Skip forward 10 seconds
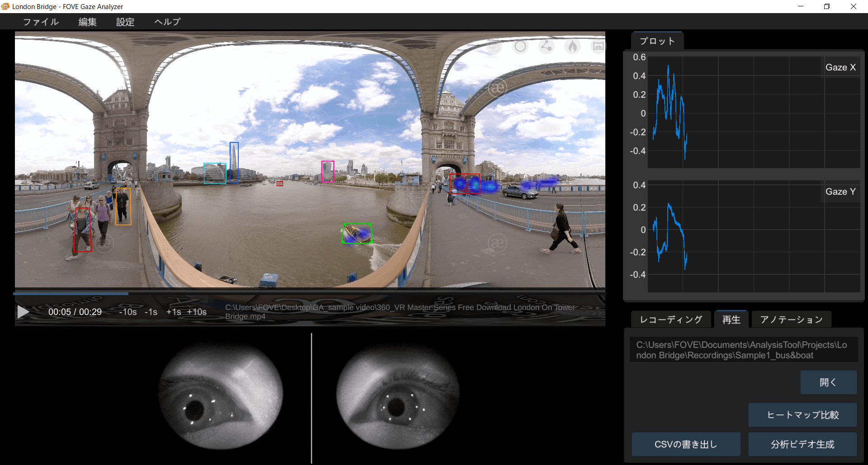 pos(197,312)
